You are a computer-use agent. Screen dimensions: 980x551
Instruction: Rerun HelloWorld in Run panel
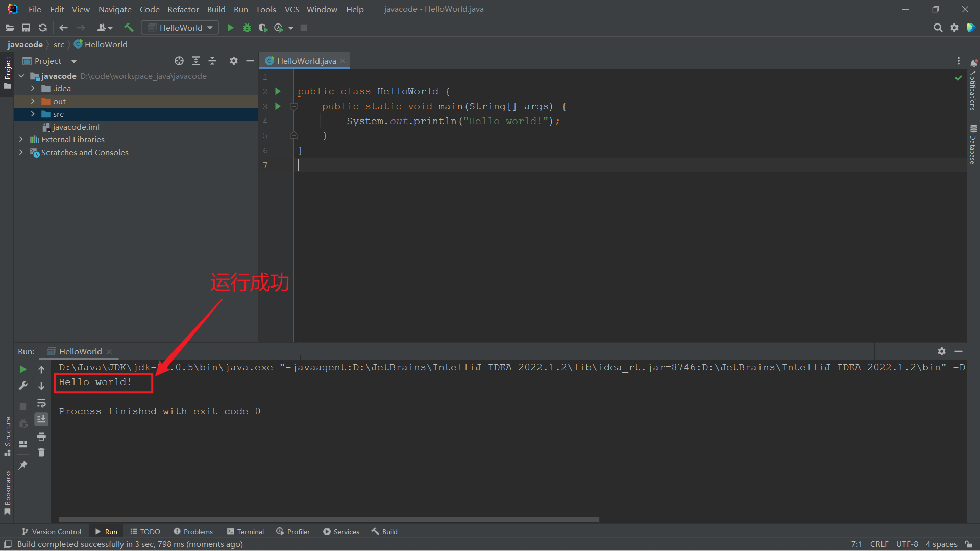[x=23, y=369]
